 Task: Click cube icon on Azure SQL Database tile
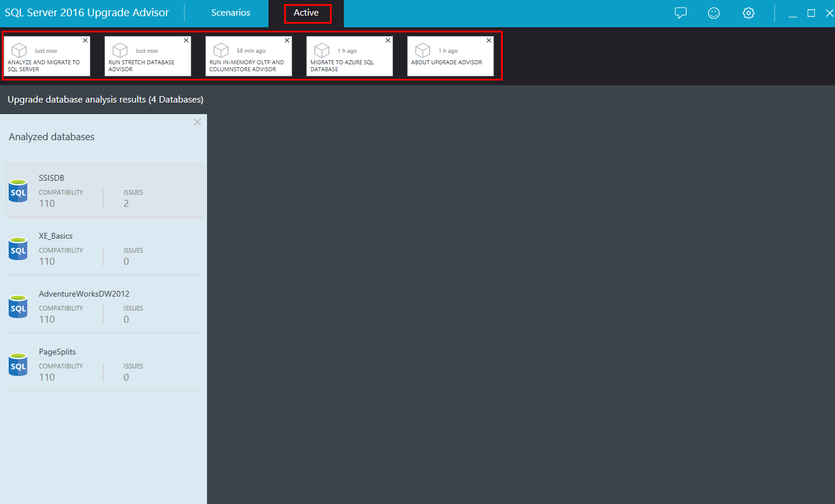[322, 50]
